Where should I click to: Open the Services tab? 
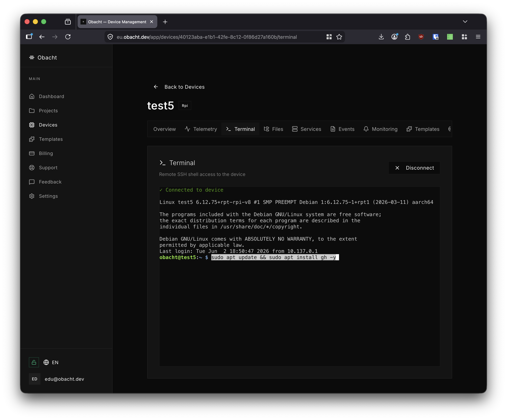click(307, 129)
